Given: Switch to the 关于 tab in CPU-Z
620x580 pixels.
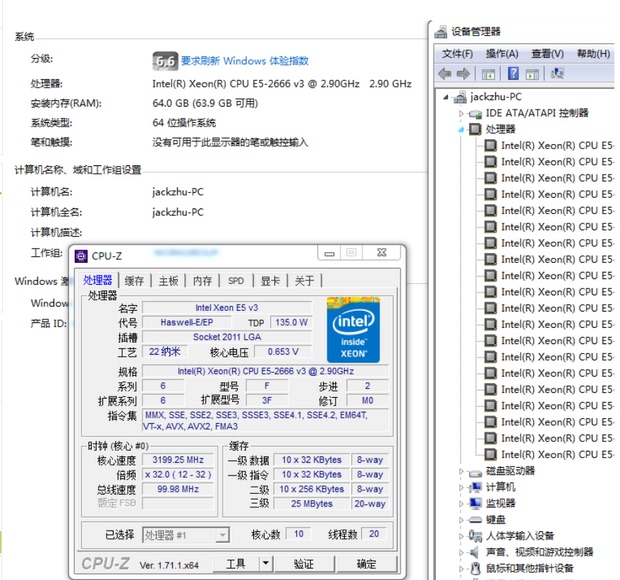Looking at the screenshot, I should point(304,281).
